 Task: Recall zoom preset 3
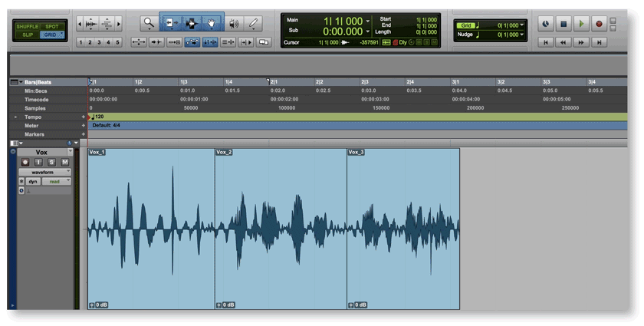click(99, 42)
